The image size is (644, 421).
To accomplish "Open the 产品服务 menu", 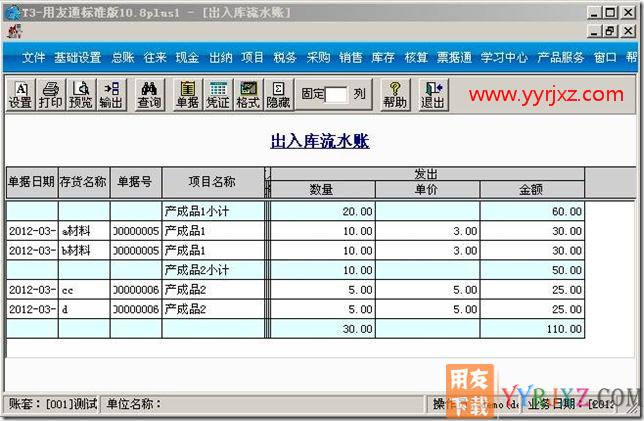I will point(560,58).
